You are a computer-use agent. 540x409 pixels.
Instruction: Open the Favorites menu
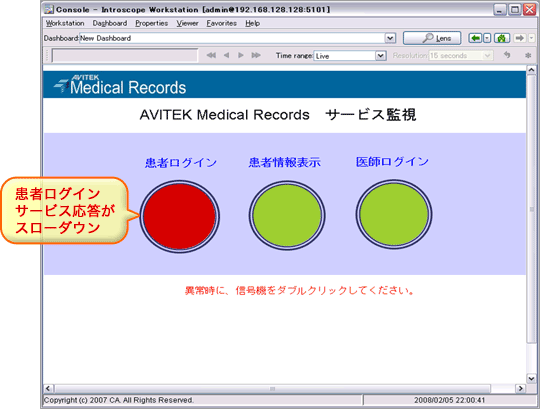[x=221, y=23]
